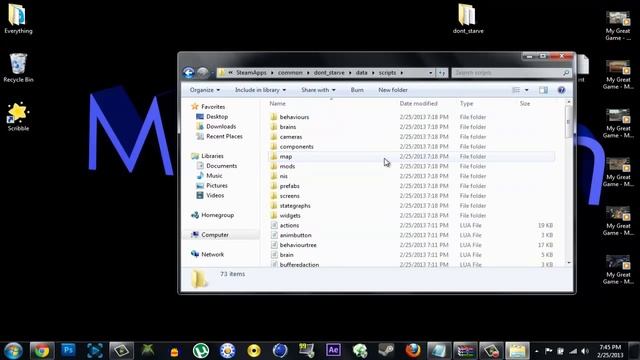Select the widgets folder
The image size is (640, 360).
pos(290,216)
